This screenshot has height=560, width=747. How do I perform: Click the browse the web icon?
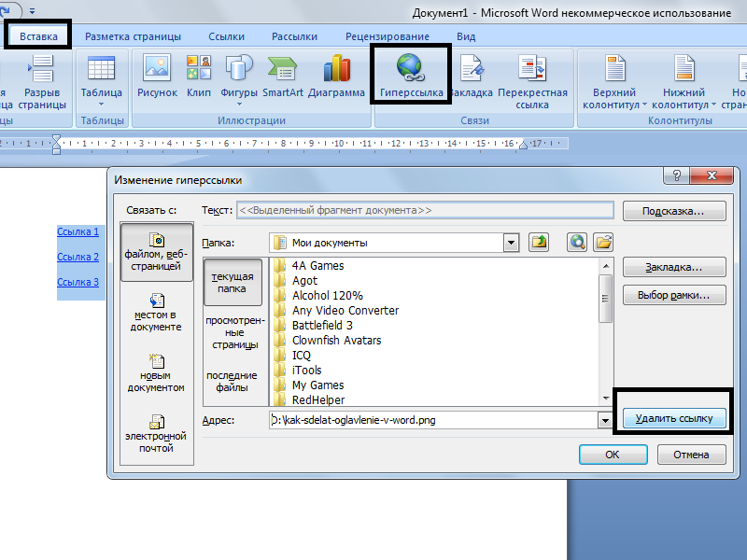click(x=576, y=243)
